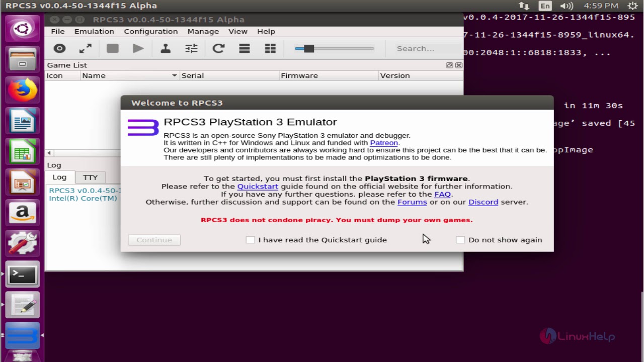Open the Configuration menu

(x=151, y=31)
